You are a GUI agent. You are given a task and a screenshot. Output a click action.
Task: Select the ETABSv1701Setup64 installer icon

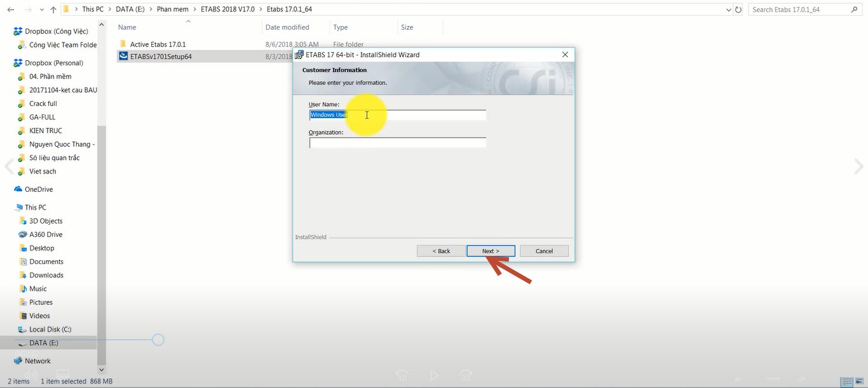tap(123, 56)
